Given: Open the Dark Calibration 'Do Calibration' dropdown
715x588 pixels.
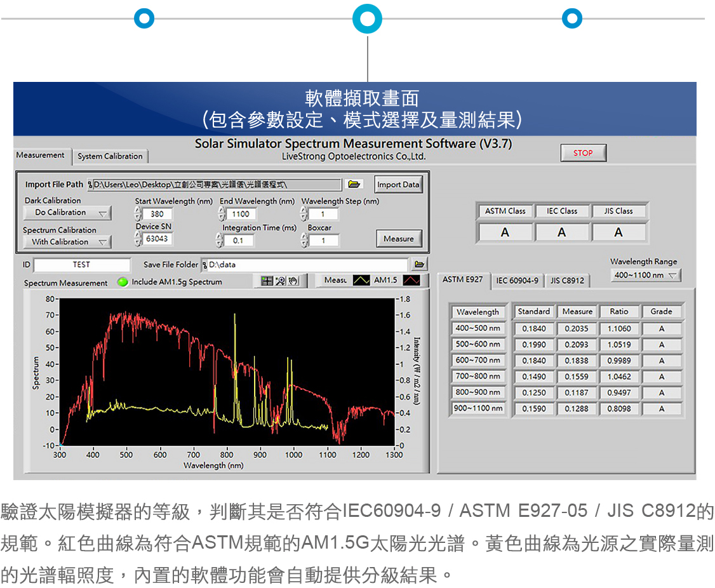Looking at the screenshot, I should pos(67,213).
